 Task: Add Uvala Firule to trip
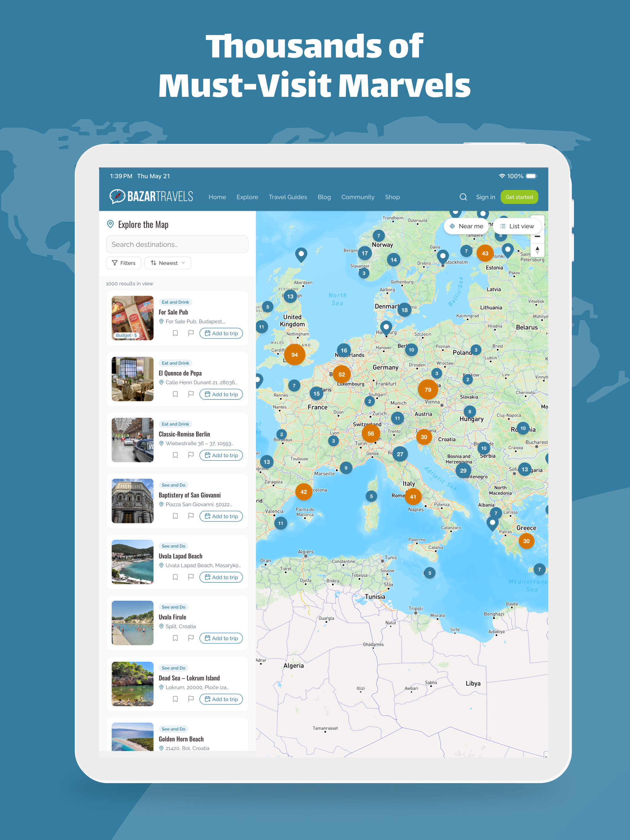pos(221,638)
